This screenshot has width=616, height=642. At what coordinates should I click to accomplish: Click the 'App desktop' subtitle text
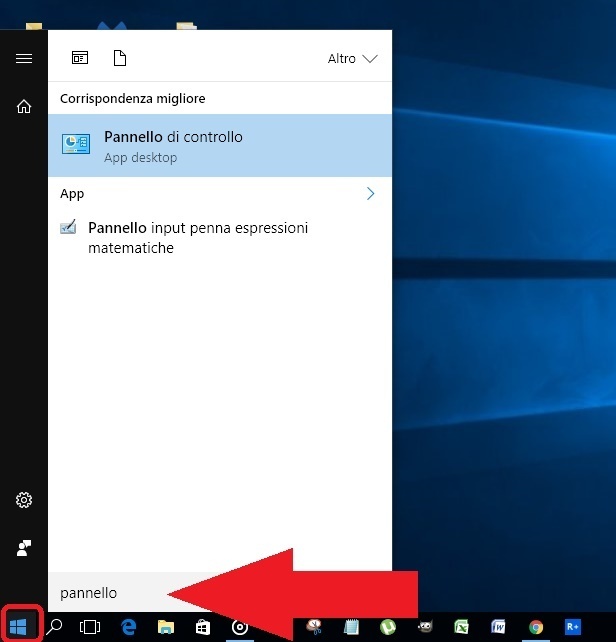140,158
